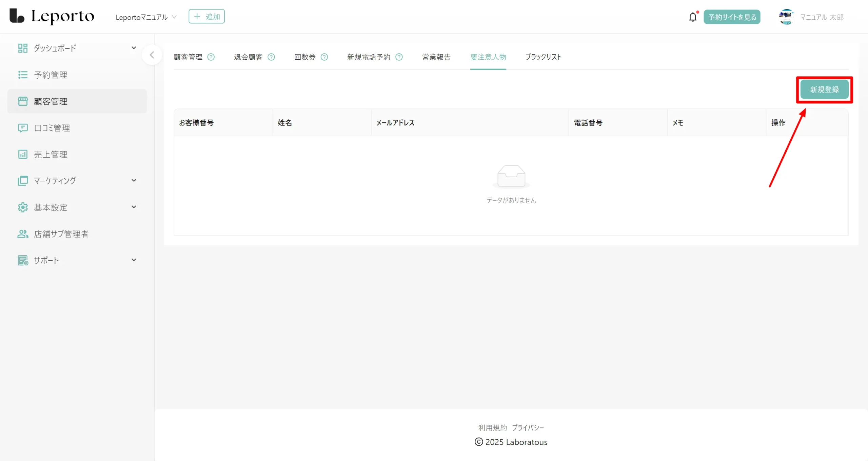Screen dimensions: 868x461
Task: Click 予約サイトを見る button
Action: pos(732,17)
